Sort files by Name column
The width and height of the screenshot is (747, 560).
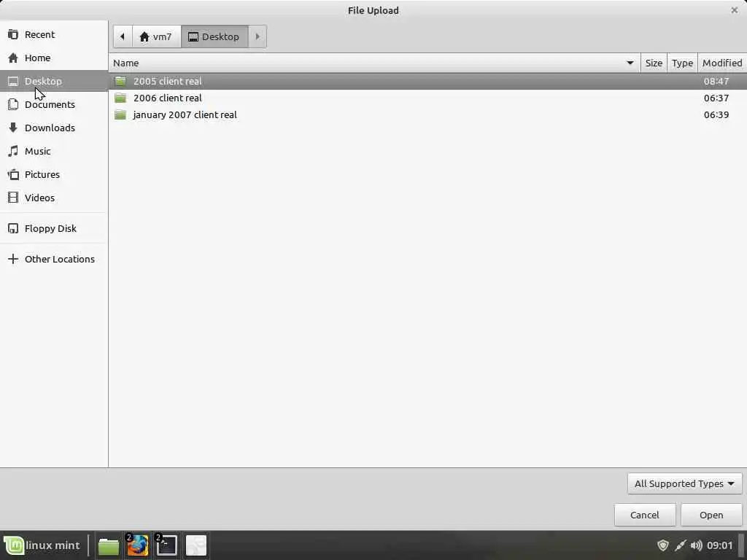tap(374, 63)
